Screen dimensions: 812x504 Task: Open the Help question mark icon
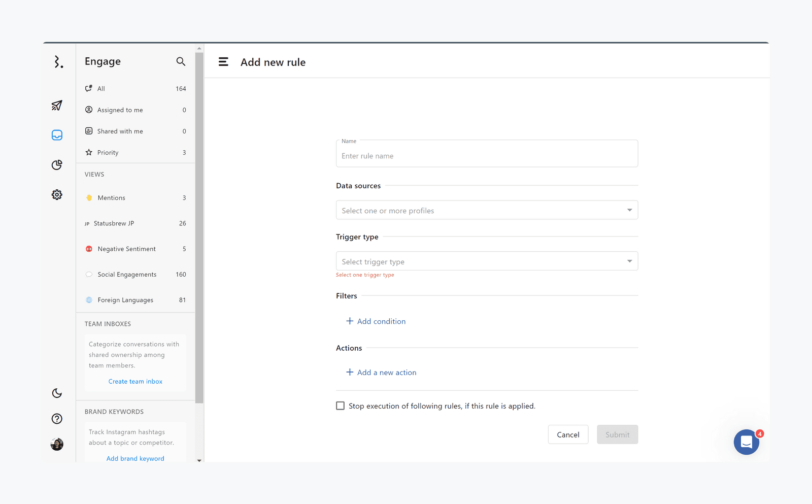[57, 419]
